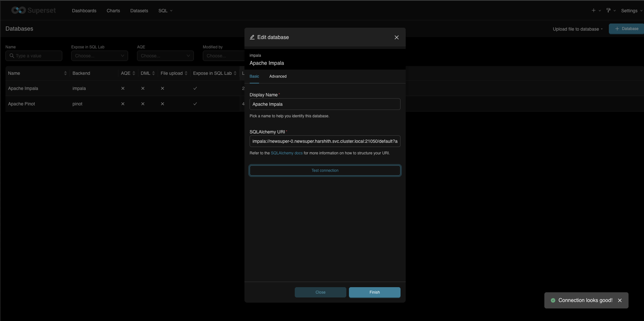This screenshot has height=321, width=644.
Task: Sort the table by File upload column
Action: tap(186, 73)
